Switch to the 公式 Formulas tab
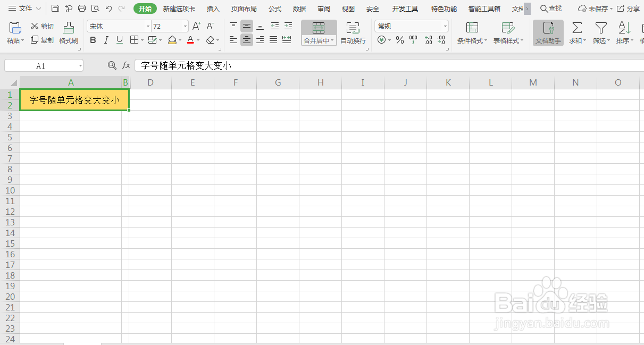Screen dimensions: 644x345 275,9
